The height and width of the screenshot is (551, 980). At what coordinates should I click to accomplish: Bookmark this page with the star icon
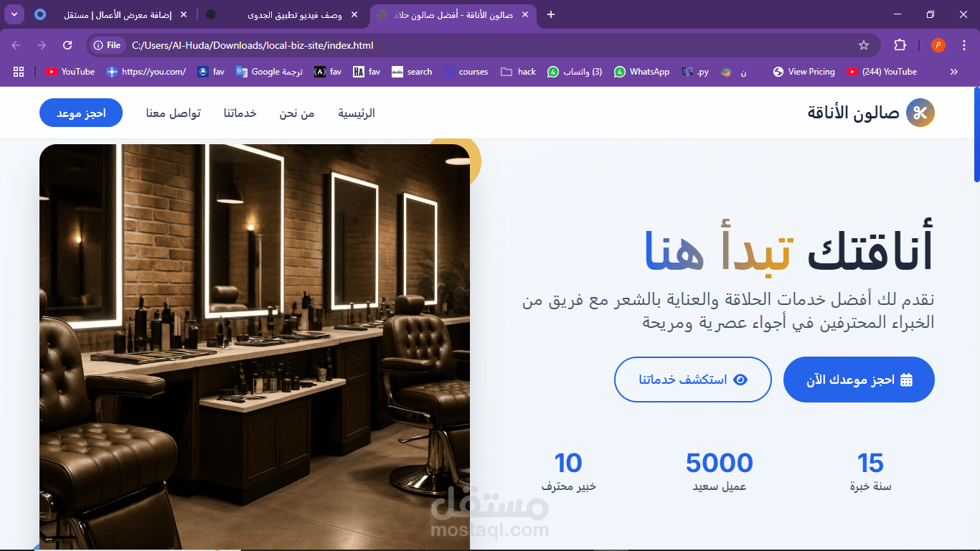point(864,45)
